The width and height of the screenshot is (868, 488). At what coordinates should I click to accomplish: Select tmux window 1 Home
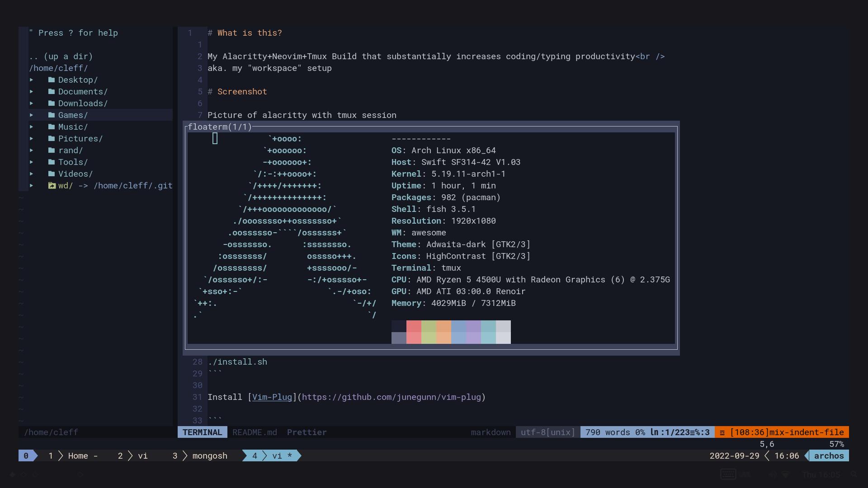(x=73, y=456)
